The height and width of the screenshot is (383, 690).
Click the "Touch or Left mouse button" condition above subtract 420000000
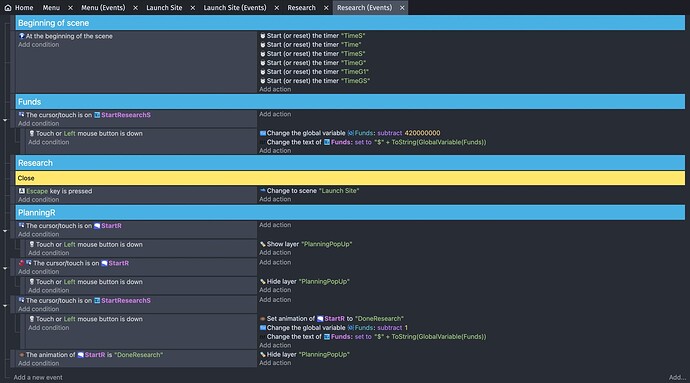click(x=86, y=133)
